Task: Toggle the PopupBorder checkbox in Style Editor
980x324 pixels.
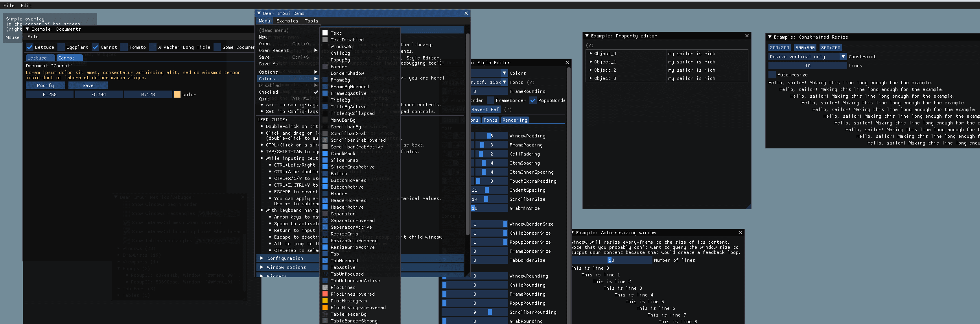Action: click(x=533, y=100)
